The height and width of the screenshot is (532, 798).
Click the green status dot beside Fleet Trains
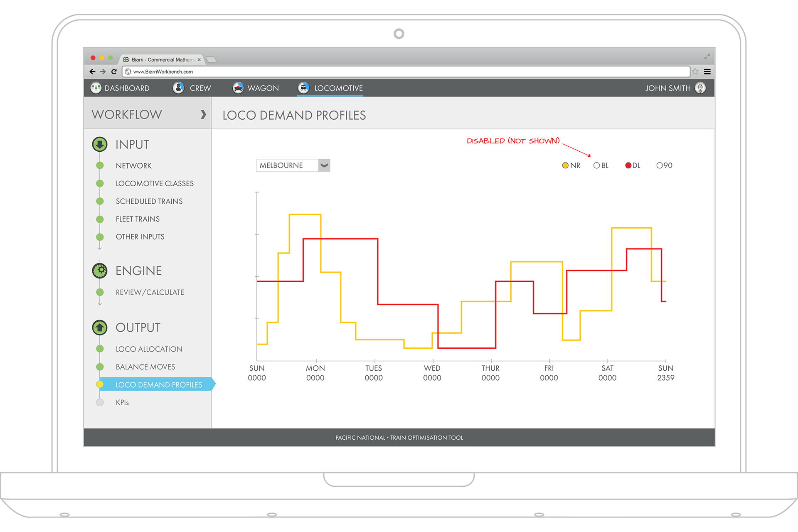coord(100,219)
